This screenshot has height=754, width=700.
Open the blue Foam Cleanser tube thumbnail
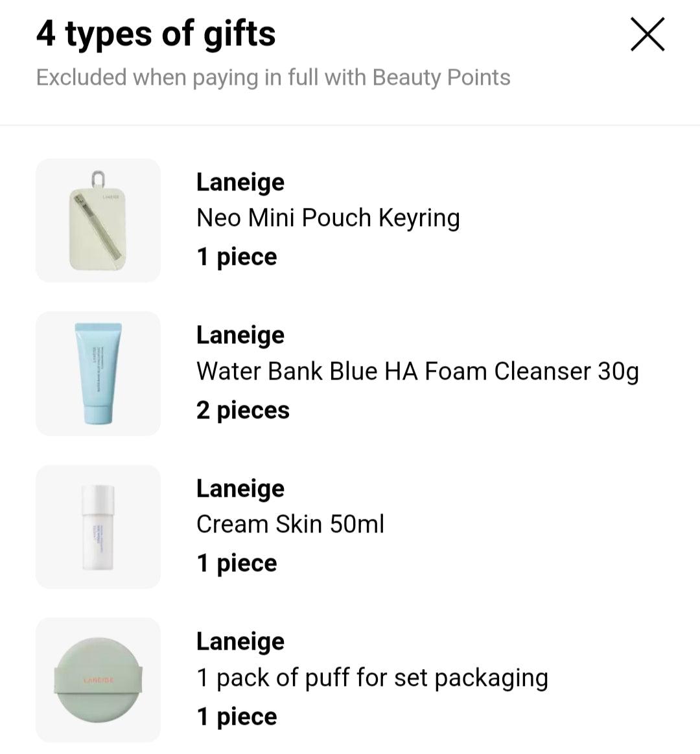point(98,373)
